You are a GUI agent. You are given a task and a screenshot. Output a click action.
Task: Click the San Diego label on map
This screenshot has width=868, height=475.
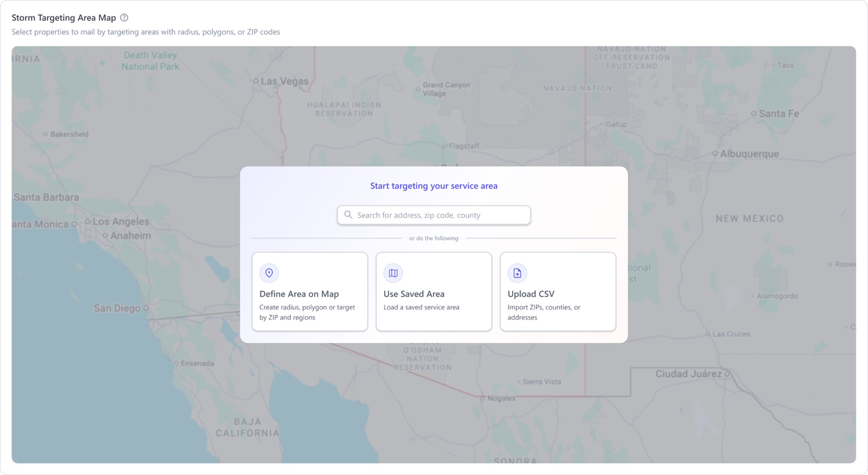tap(117, 308)
